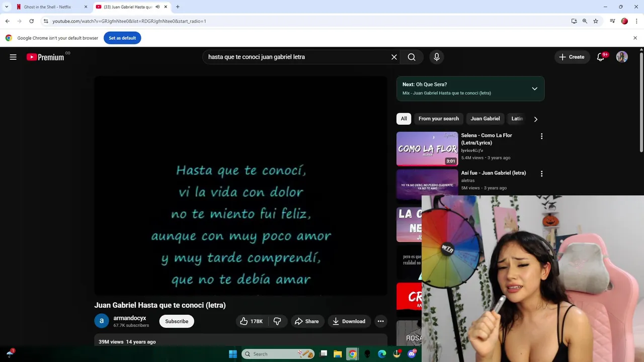Click the browser address bar URL

click(x=129, y=21)
